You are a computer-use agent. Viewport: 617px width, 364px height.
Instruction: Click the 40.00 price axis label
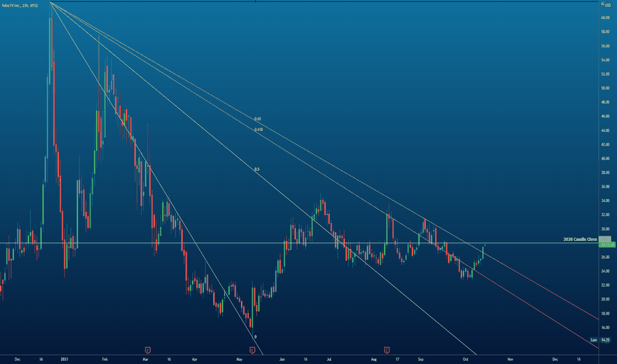(x=605, y=159)
